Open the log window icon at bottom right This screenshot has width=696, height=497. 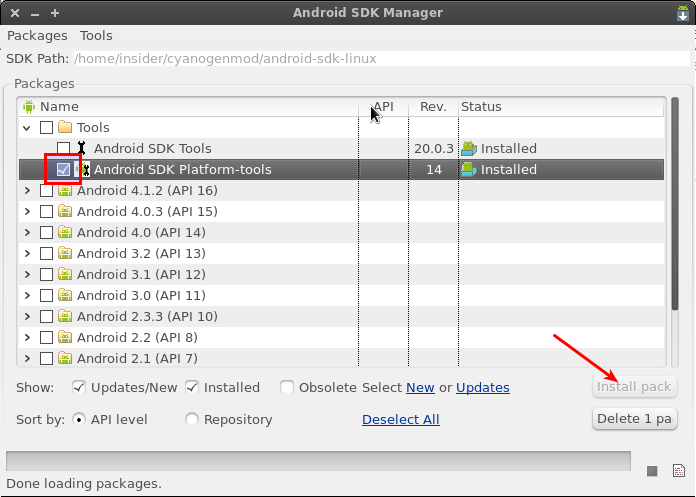(x=679, y=470)
